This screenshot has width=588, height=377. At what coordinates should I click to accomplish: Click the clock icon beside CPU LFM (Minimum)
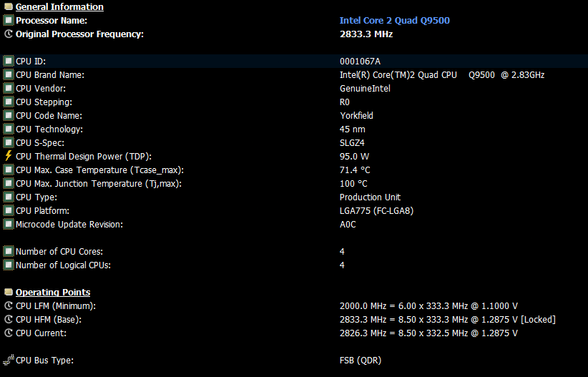click(9, 305)
